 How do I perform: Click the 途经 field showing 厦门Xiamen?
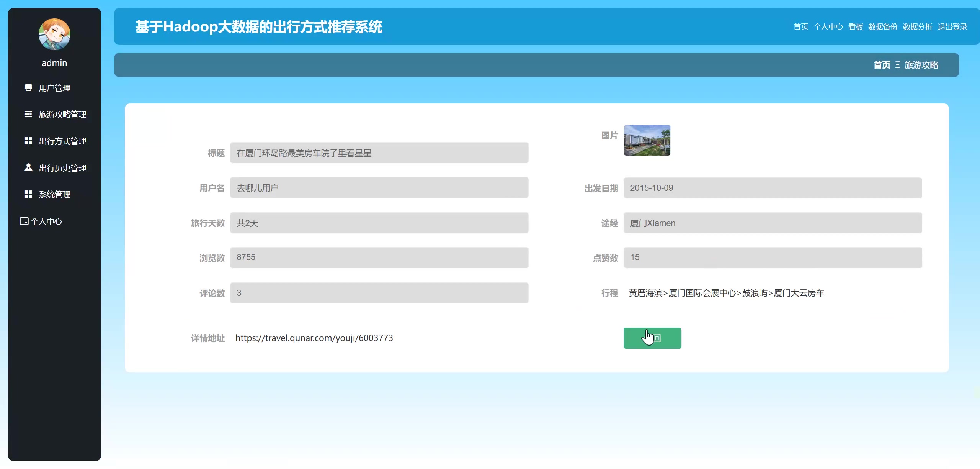[773, 223]
